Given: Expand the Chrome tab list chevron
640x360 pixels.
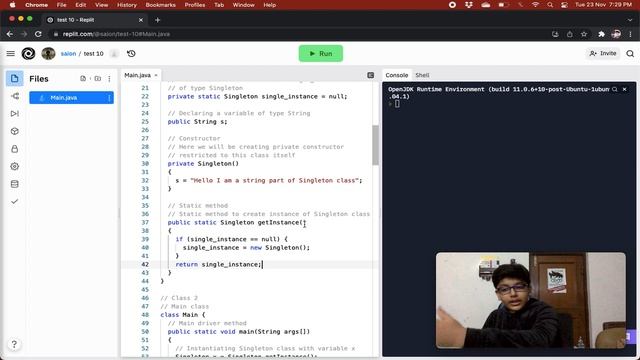Looking at the screenshot, I should (x=630, y=20).
